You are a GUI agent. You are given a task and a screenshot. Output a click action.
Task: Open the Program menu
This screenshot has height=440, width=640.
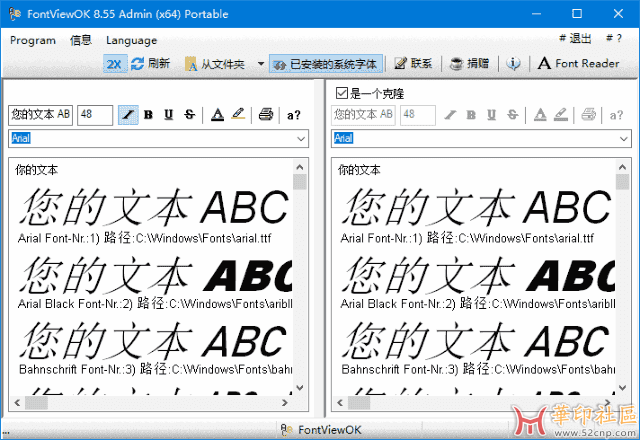tap(32, 40)
